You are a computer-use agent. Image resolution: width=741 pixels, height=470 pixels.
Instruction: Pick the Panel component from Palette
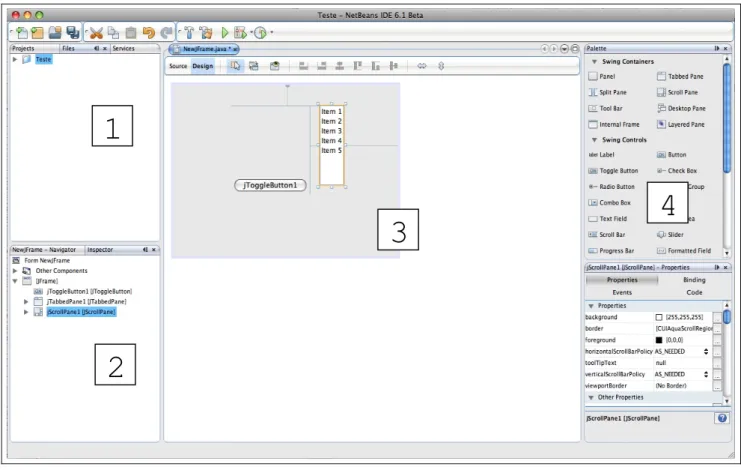pos(602,76)
